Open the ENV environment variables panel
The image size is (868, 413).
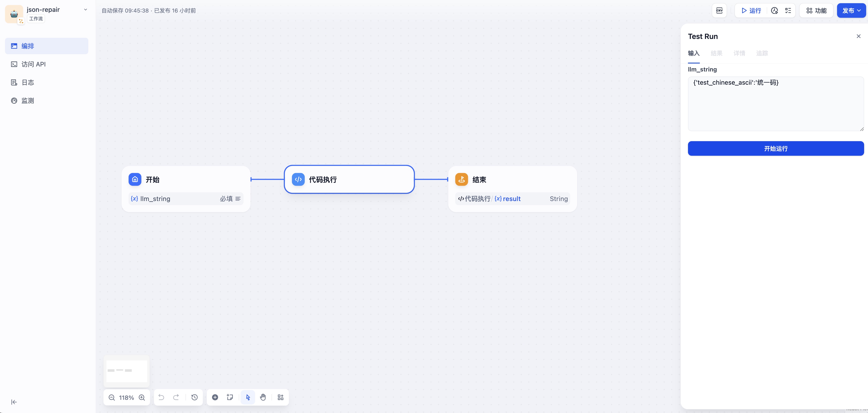coord(719,10)
